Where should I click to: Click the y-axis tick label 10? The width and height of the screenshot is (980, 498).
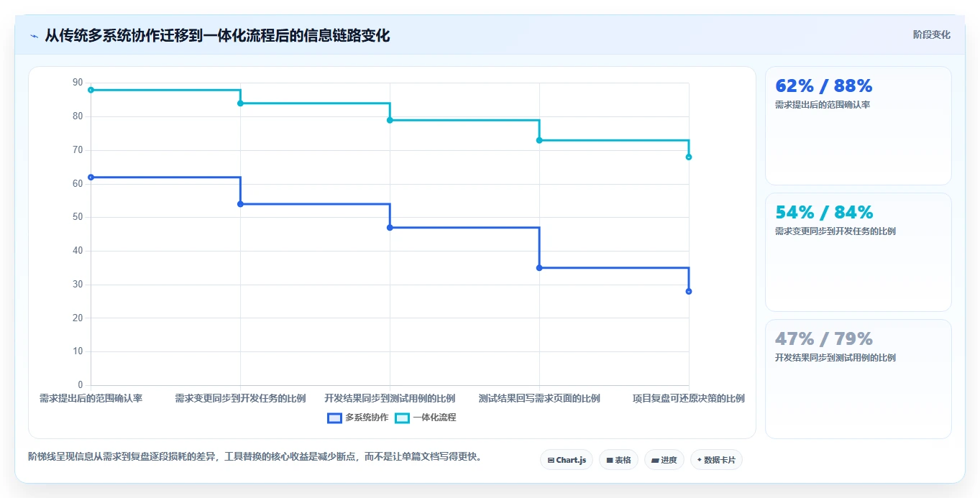pos(78,351)
